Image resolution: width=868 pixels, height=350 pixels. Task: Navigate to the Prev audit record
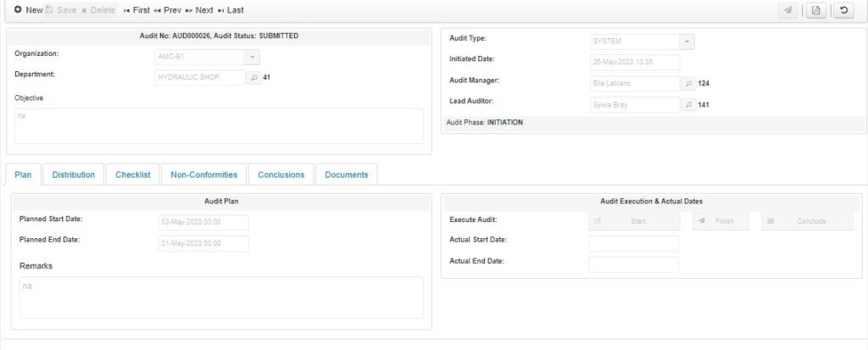pos(168,10)
